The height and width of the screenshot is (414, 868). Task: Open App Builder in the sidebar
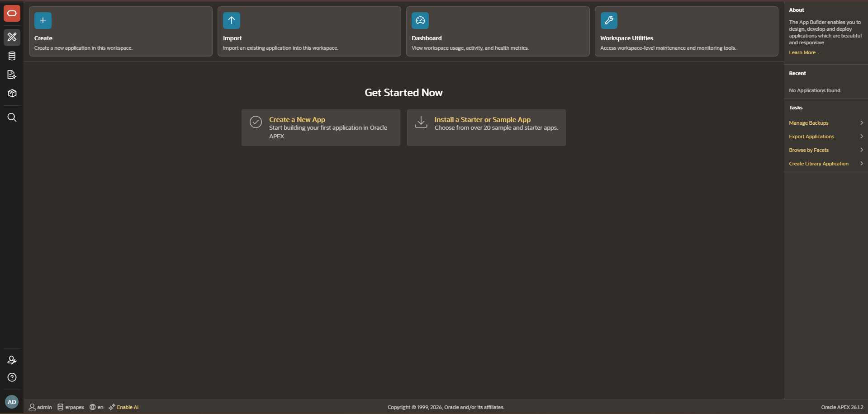(x=12, y=37)
